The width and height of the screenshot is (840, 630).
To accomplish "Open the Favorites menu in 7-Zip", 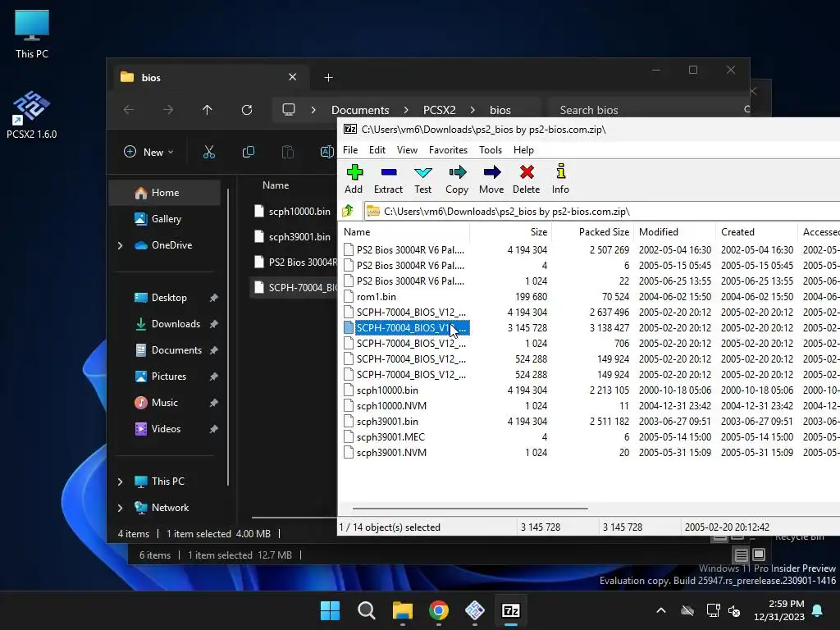I will 449,150.
